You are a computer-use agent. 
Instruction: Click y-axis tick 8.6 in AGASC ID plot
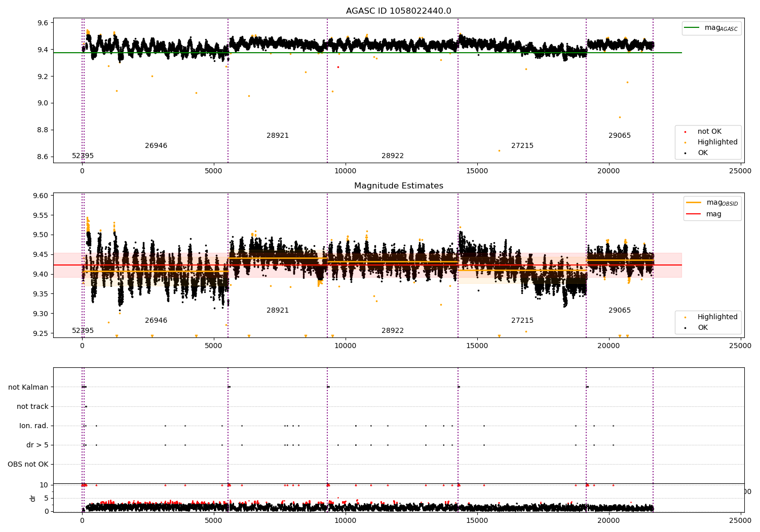(43, 157)
